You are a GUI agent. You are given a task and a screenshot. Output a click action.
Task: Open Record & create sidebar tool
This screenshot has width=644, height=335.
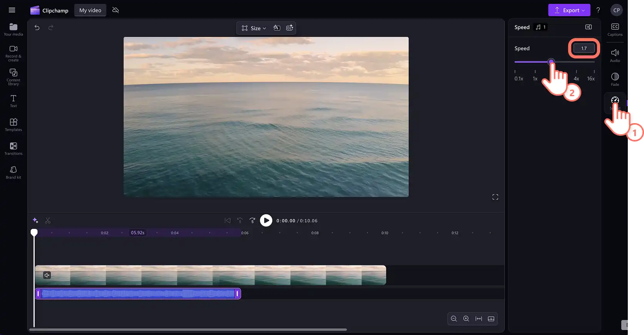(13, 53)
